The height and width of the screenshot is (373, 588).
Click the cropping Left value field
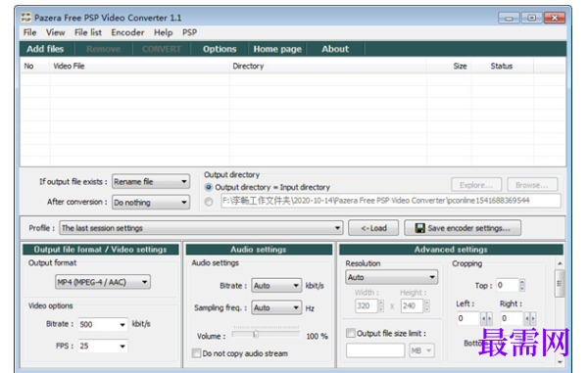pos(468,318)
